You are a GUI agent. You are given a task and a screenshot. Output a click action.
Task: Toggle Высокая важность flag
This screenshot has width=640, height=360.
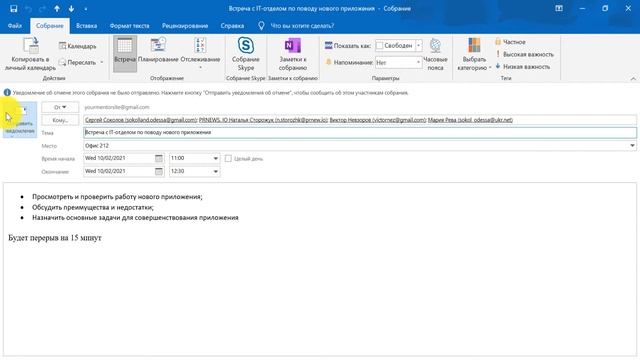(x=524, y=54)
